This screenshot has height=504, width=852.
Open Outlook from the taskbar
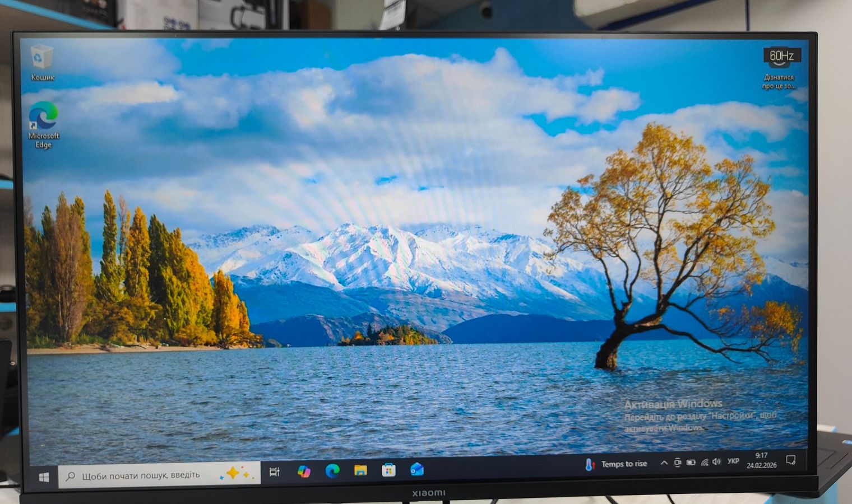(416, 469)
